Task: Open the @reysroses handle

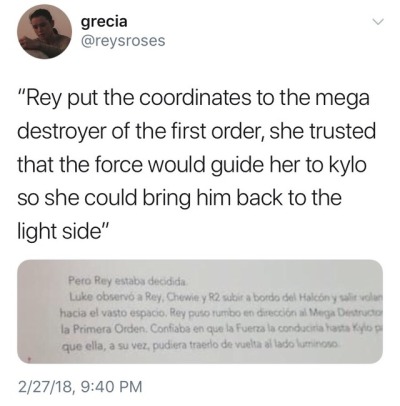Action: 123,41
